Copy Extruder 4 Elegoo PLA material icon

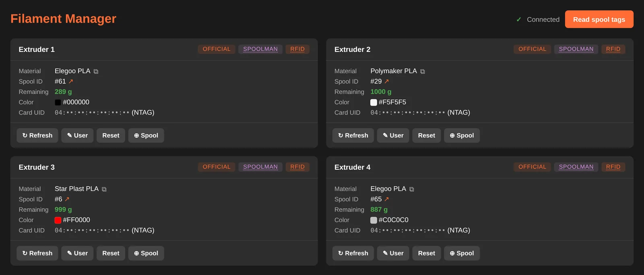412,189
